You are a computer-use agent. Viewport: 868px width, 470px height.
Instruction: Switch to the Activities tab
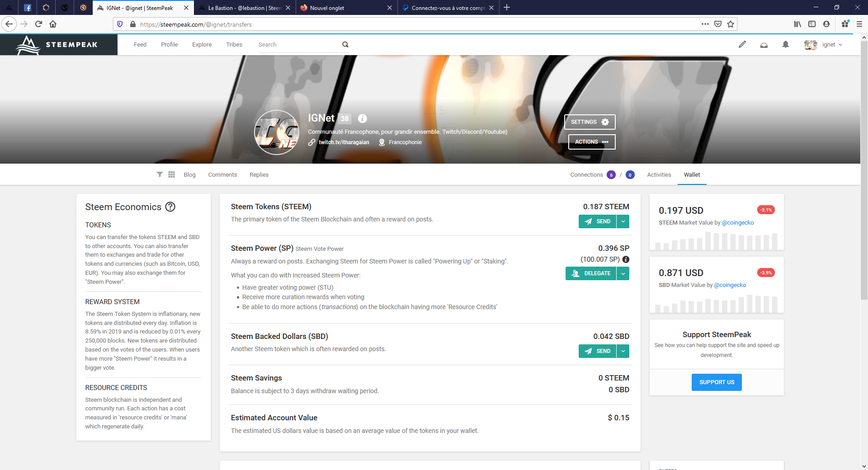coord(659,175)
